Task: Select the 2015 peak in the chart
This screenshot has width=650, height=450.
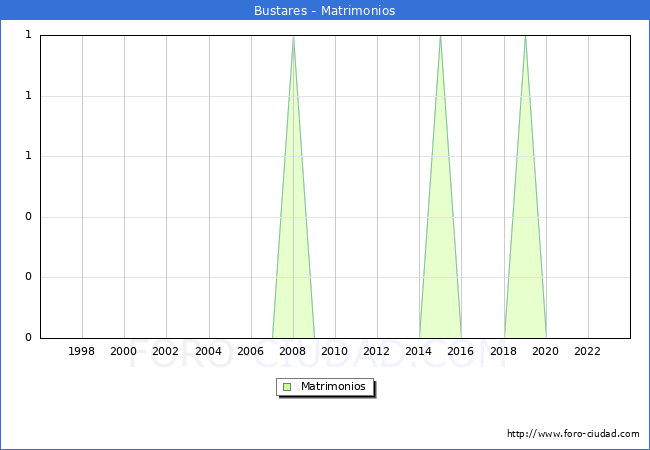Action: click(x=440, y=38)
